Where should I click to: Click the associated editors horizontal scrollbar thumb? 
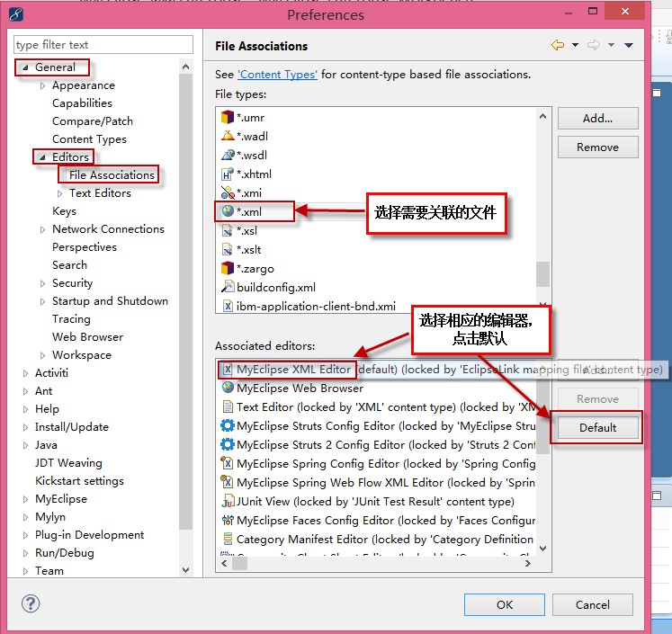click(239, 564)
